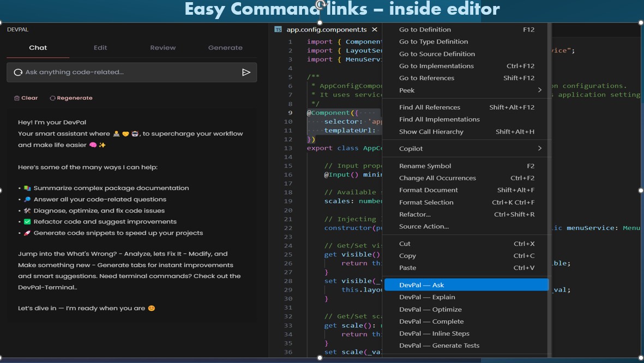Viewport: 644px width, 363px height.
Task: Switch to the Chat tab
Action: 38,47
